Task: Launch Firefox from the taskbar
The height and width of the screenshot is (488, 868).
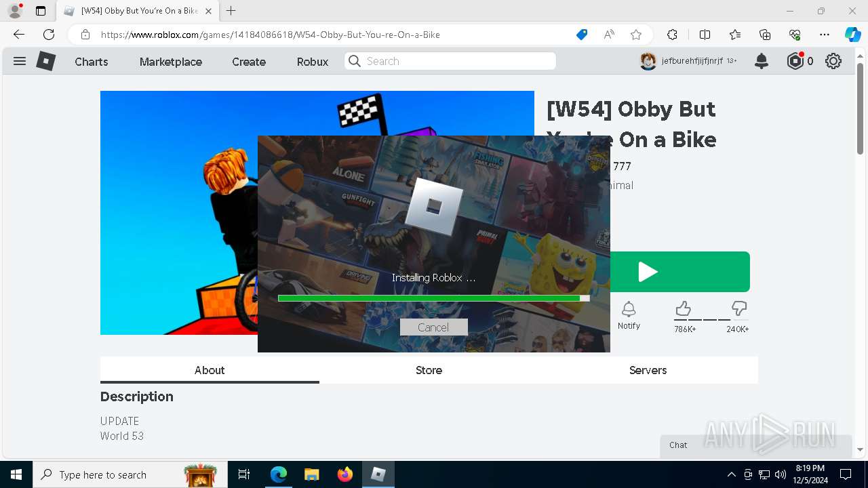Action: click(344, 474)
